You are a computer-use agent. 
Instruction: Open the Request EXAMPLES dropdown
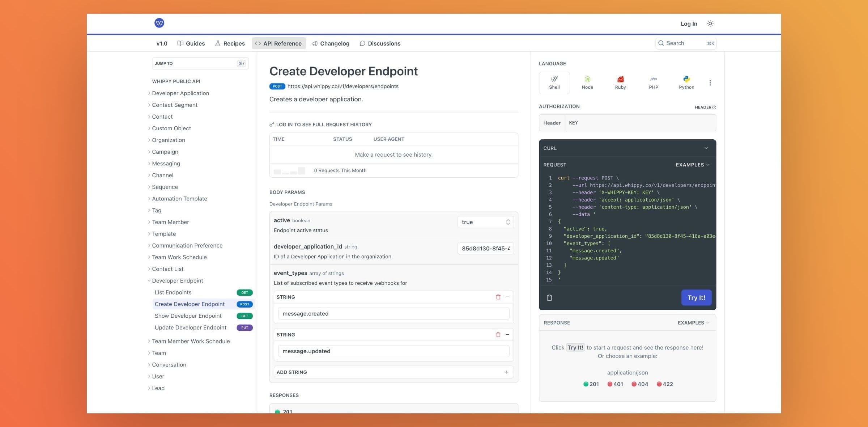tap(692, 165)
